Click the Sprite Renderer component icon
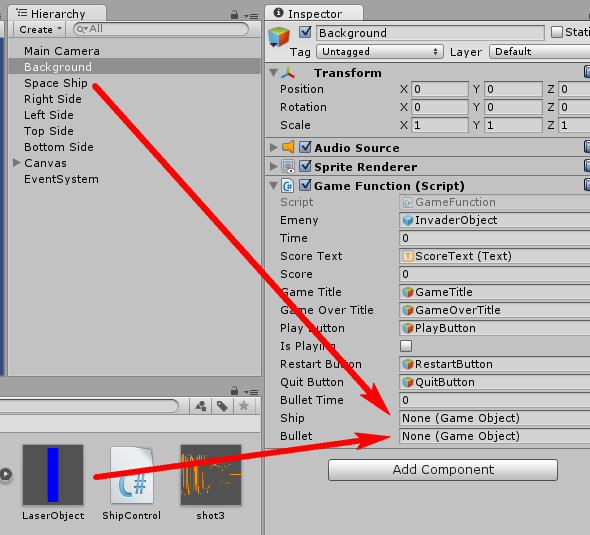The width and height of the screenshot is (590, 535). [x=288, y=166]
